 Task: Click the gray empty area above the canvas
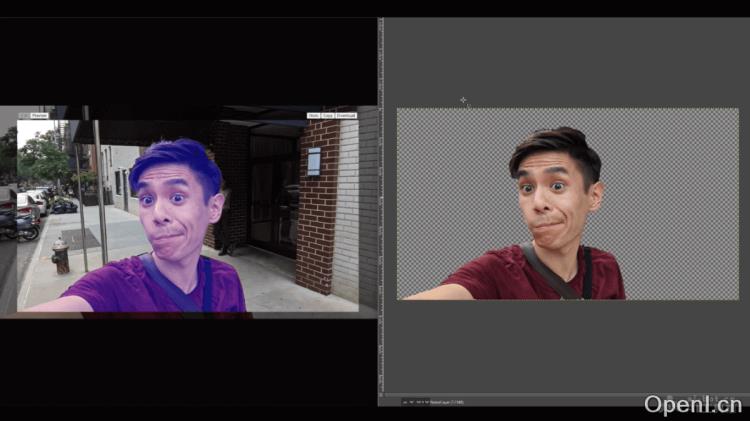(560, 60)
